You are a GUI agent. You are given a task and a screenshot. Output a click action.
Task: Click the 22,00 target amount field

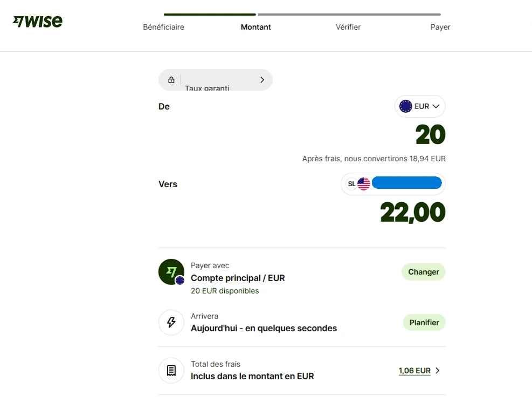(412, 213)
